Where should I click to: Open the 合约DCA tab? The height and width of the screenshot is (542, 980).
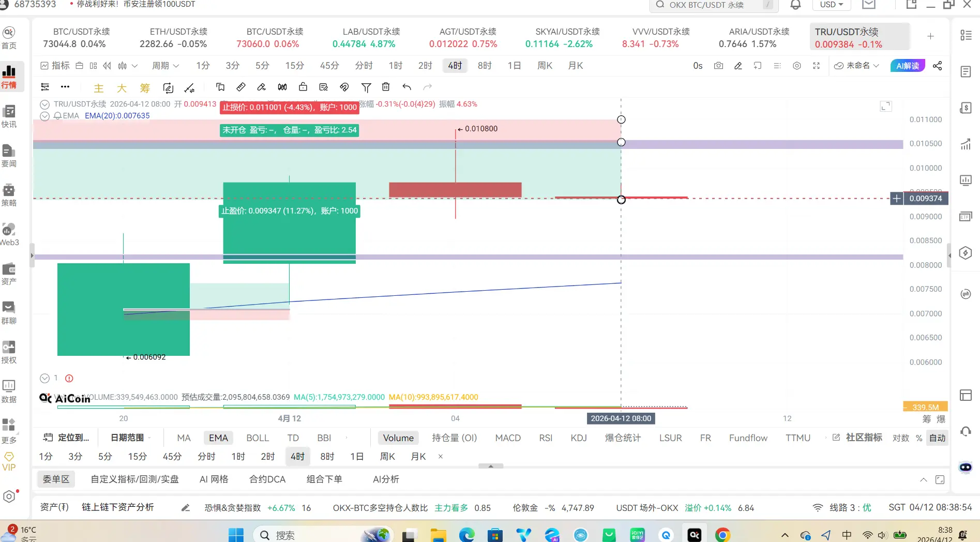267,479
